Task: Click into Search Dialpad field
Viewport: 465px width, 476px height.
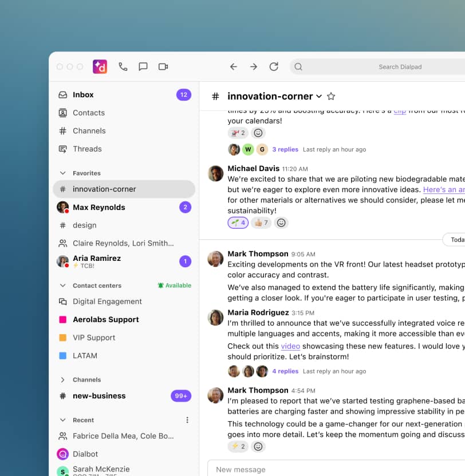Action: coord(377,66)
